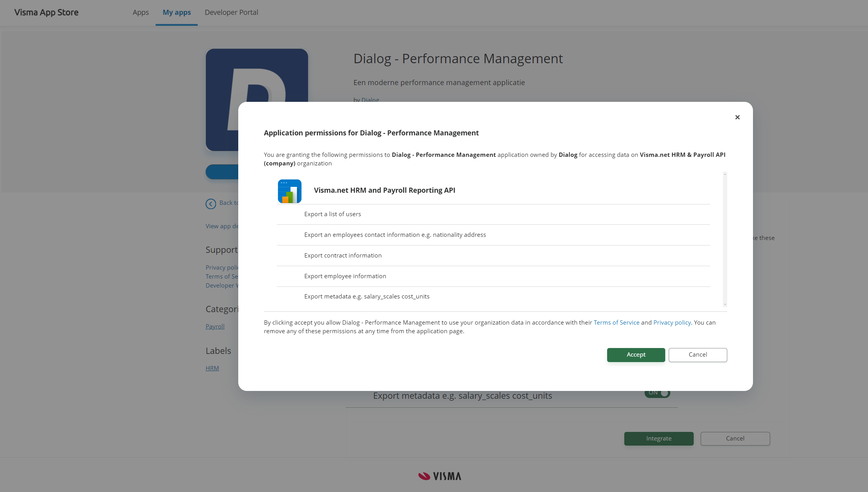
Task: Cancel the permissions dialog
Action: (x=698, y=355)
